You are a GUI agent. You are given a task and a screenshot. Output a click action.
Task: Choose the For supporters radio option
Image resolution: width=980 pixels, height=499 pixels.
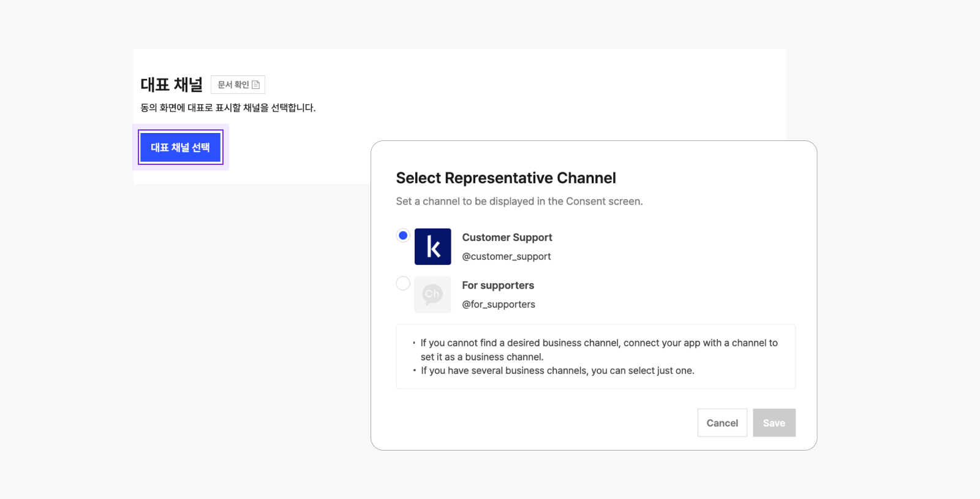click(x=403, y=283)
